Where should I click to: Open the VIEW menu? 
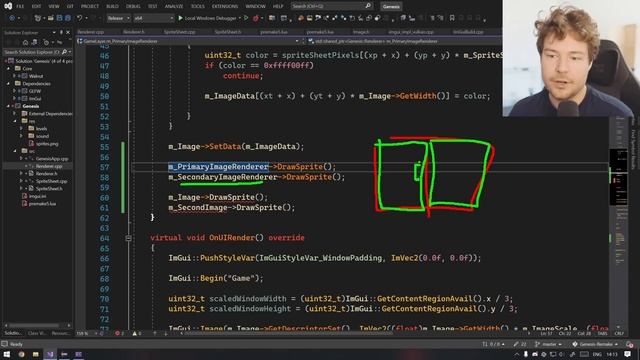pyautogui.click(x=53, y=7)
